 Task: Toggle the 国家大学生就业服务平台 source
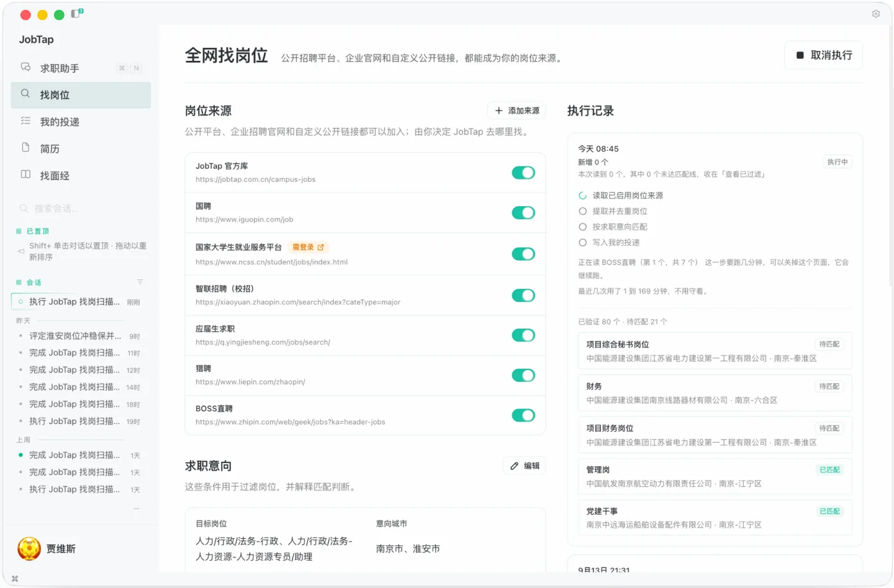(x=523, y=254)
